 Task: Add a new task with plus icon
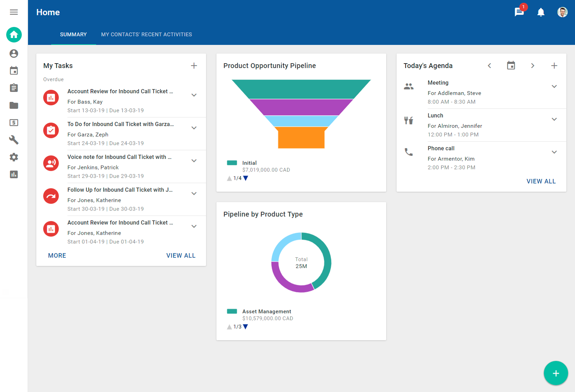(194, 66)
